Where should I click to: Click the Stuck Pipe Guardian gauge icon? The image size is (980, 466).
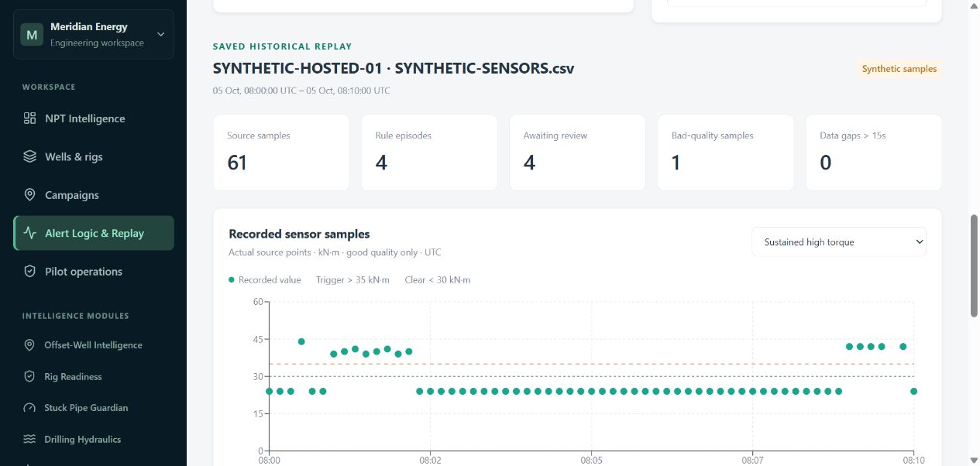(x=29, y=408)
